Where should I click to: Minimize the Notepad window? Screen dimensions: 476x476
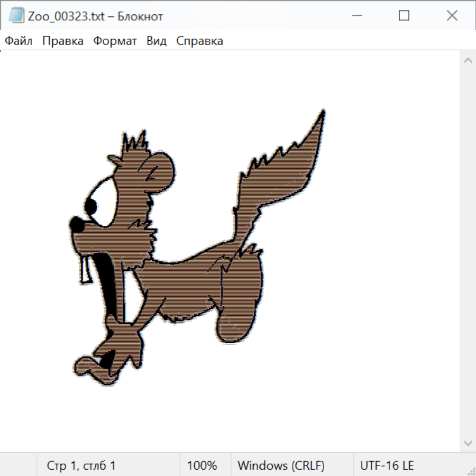[x=356, y=16]
